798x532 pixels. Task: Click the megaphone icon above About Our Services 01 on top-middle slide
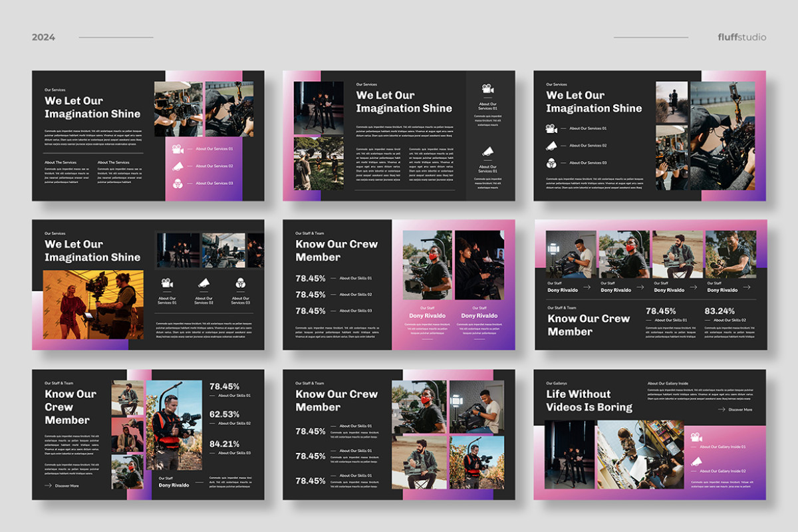point(489,152)
